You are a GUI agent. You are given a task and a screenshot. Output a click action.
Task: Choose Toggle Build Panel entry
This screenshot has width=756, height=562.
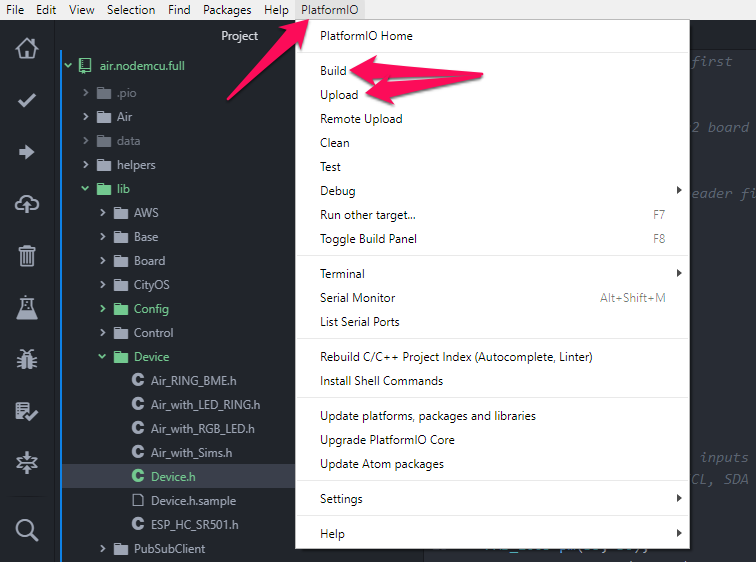(x=492, y=239)
